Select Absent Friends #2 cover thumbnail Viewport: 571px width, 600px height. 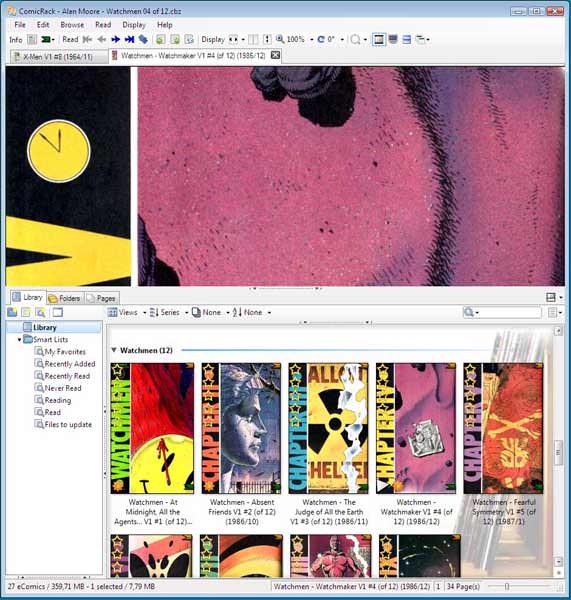tap(241, 428)
